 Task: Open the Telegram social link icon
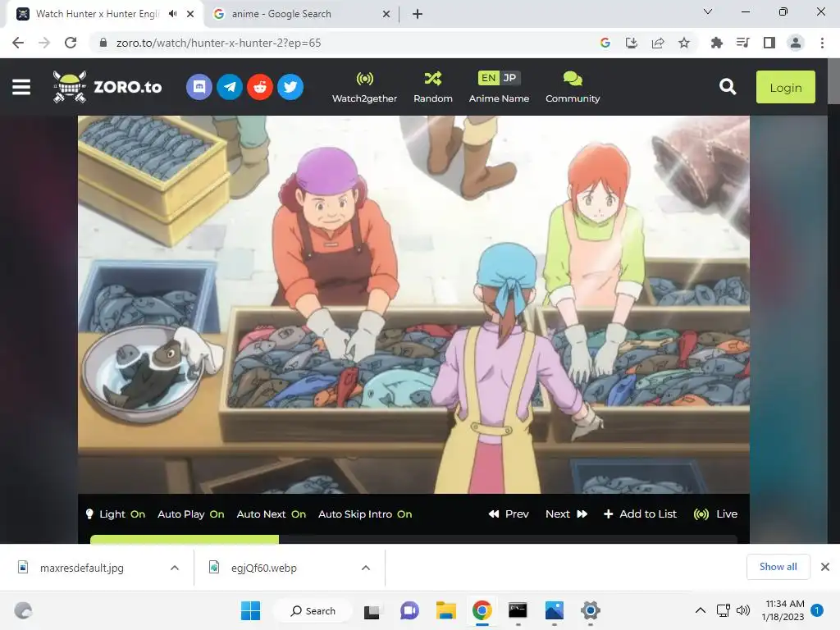click(x=230, y=87)
